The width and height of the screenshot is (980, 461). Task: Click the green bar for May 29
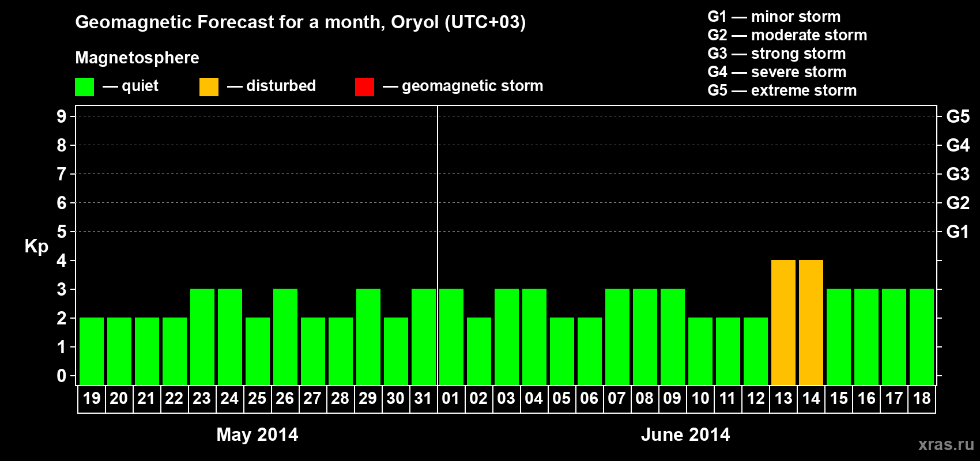pos(368,337)
